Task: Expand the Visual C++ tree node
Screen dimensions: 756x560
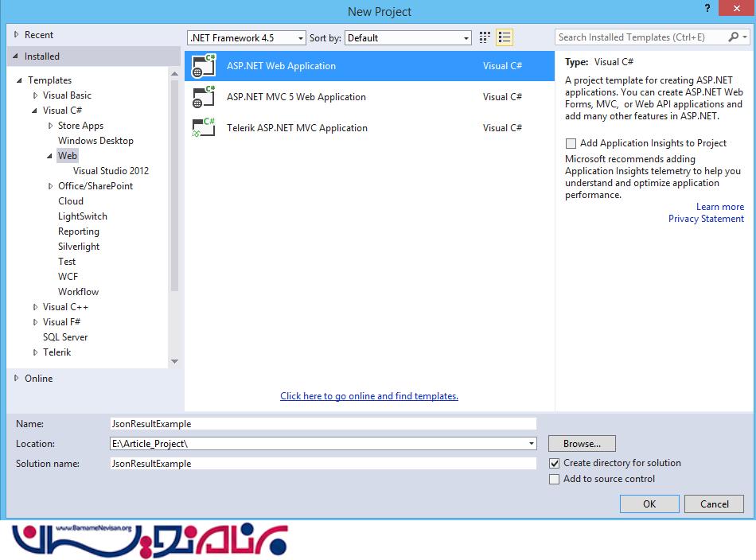Action: coord(35,307)
